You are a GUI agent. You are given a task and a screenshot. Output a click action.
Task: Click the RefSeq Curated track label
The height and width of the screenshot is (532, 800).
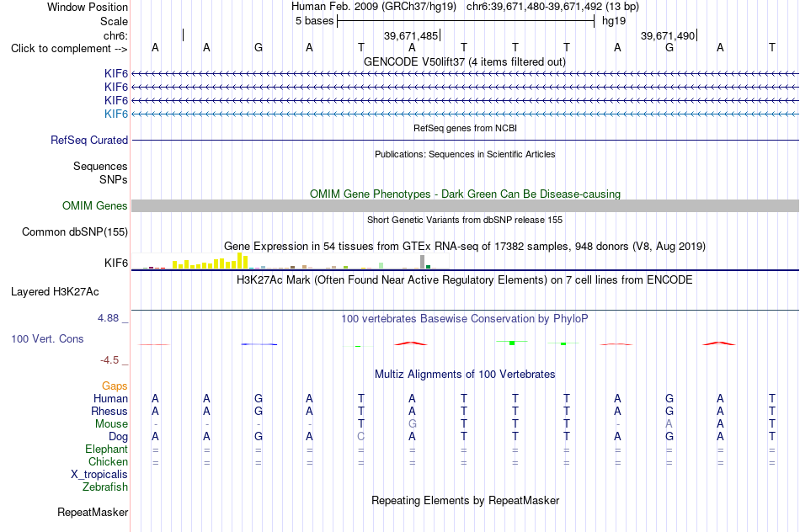[x=89, y=141]
